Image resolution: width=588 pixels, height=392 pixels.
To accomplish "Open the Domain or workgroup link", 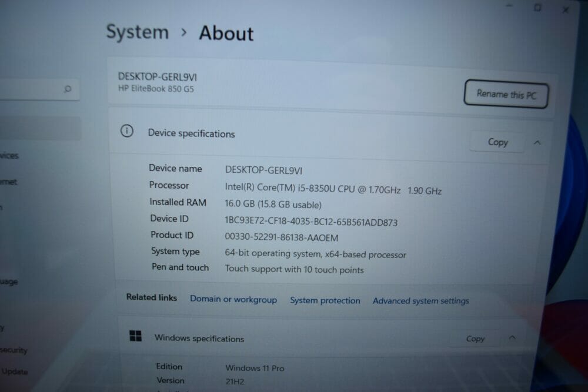I will click(233, 299).
